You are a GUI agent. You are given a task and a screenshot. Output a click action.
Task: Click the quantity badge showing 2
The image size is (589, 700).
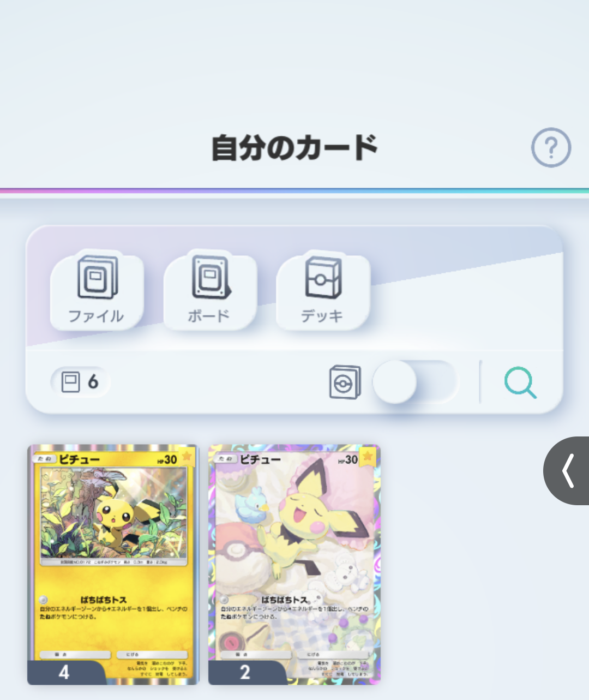point(245,672)
